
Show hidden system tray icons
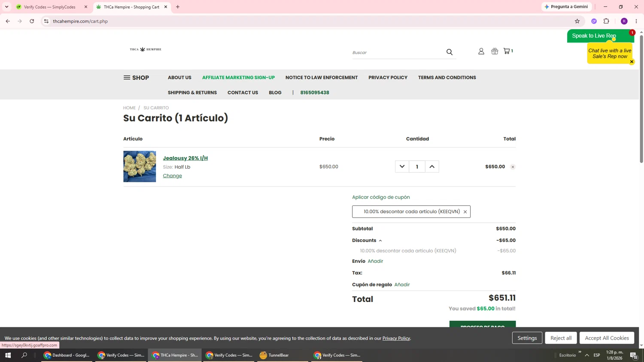[587, 355]
